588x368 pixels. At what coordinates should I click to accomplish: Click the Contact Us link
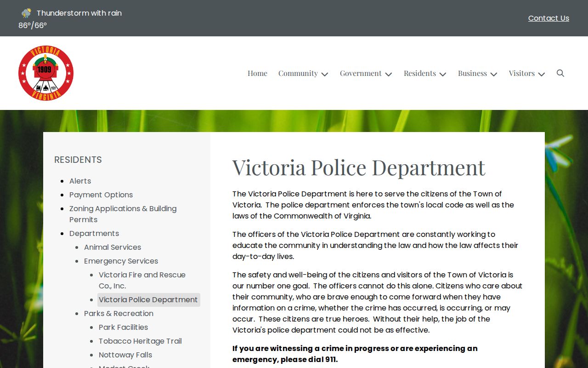coord(548,18)
